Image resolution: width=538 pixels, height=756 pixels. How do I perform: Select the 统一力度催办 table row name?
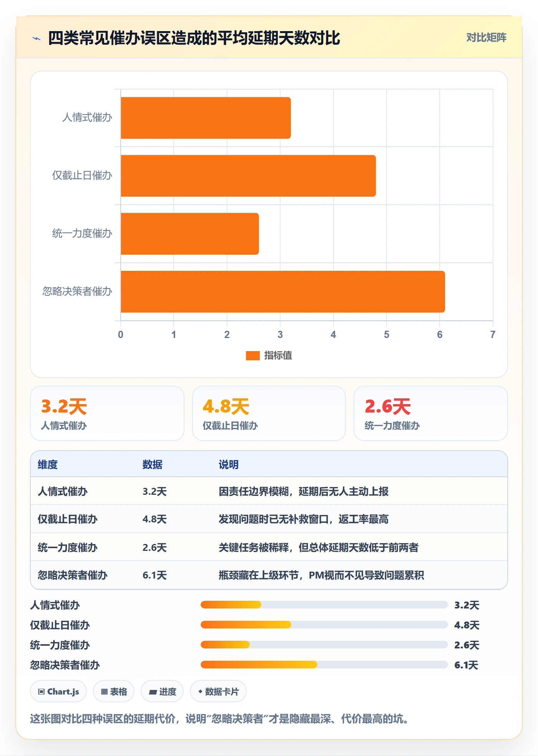pyautogui.click(x=68, y=547)
